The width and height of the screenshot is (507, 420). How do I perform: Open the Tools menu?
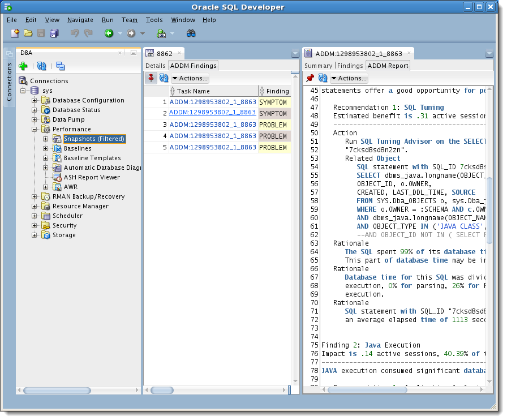pos(154,20)
